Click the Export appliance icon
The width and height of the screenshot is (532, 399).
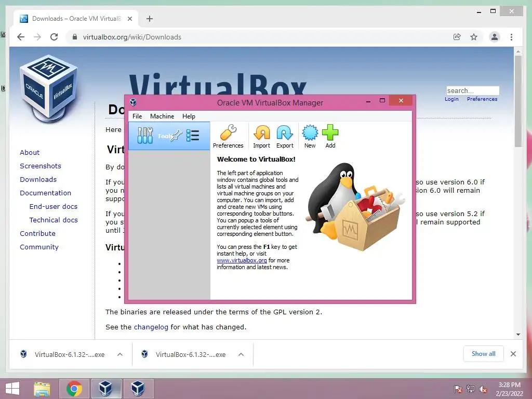coord(285,137)
